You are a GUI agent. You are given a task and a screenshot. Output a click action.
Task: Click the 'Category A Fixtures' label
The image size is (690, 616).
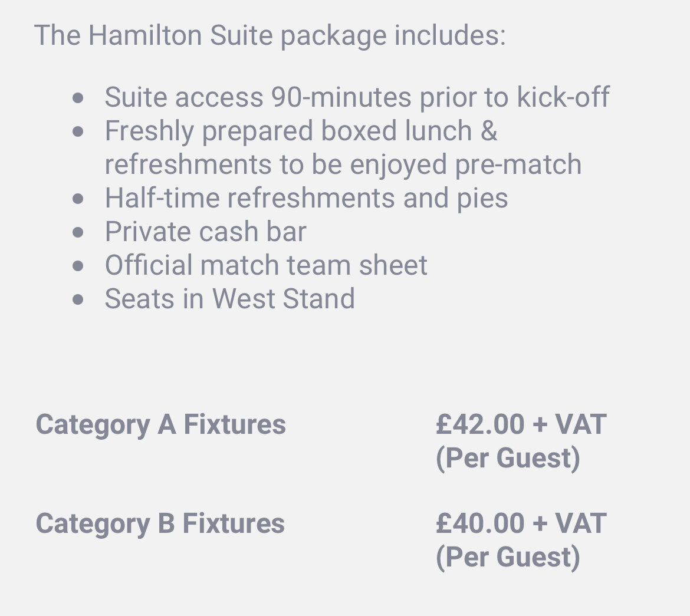click(160, 425)
